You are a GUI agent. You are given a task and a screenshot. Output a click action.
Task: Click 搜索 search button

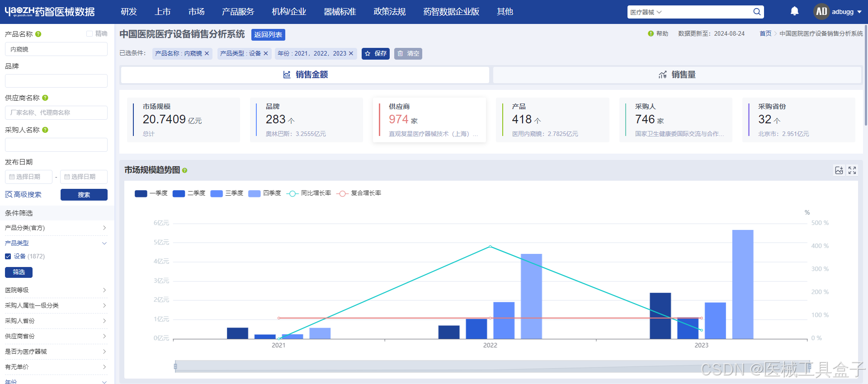pos(84,195)
